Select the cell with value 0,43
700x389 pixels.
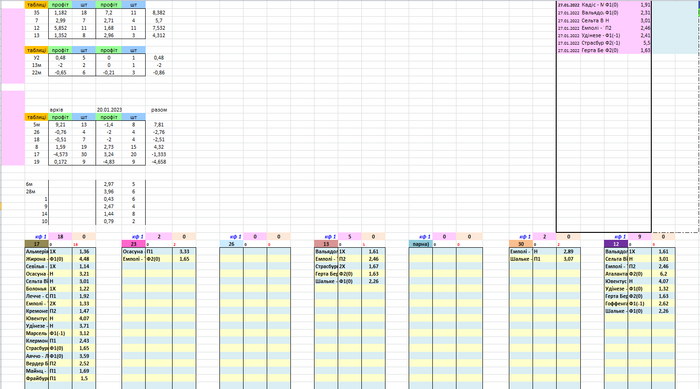coord(108,199)
